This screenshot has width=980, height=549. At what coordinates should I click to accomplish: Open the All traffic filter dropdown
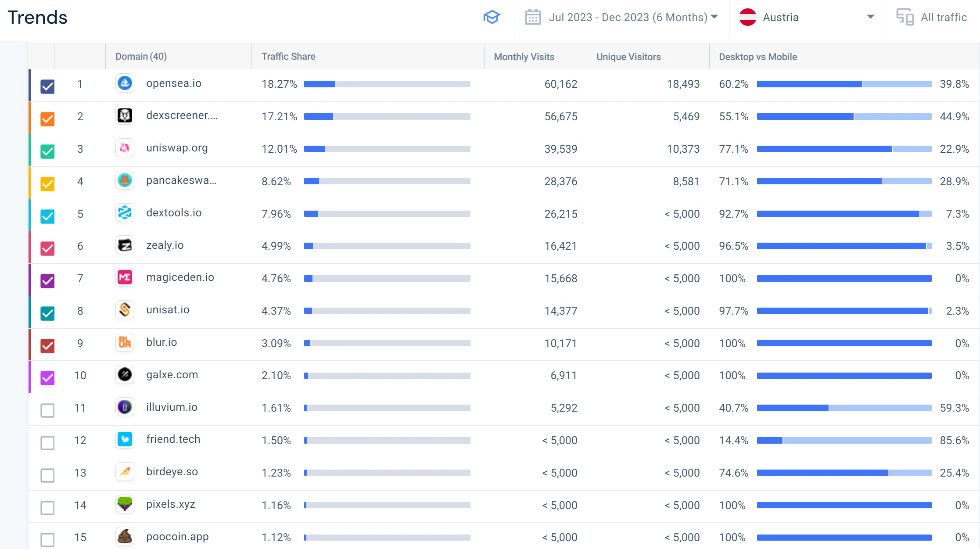[943, 18]
